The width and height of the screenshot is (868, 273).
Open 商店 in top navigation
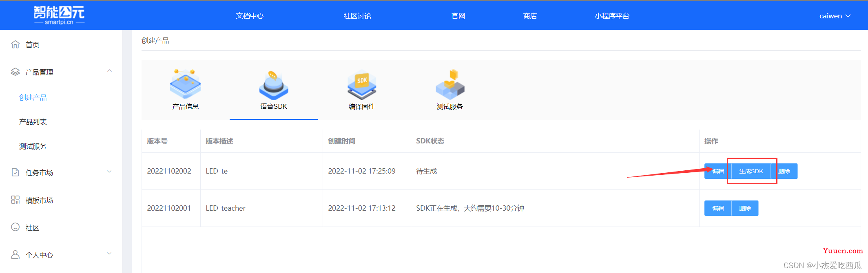click(530, 16)
